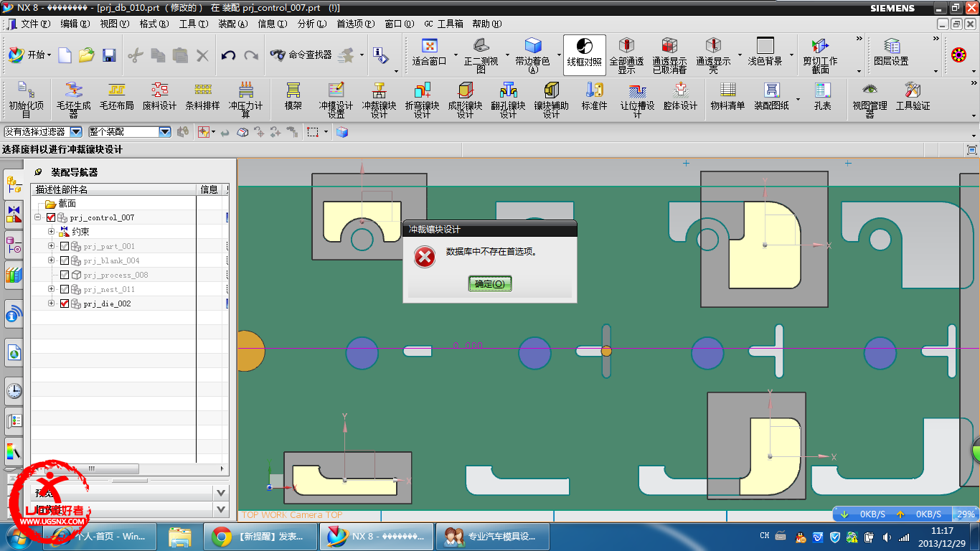Toggle the prj_nest_011 checkbox
This screenshot has height=551, width=980.
[65, 289]
